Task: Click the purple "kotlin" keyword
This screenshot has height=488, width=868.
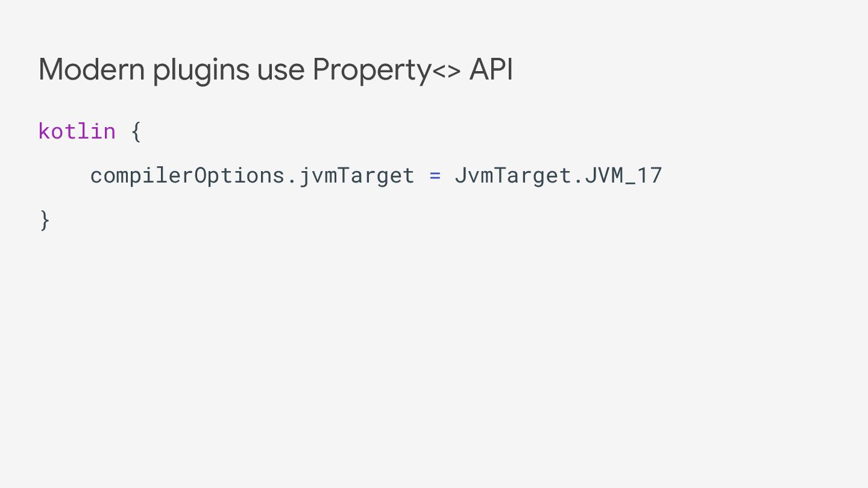Action: (x=77, y=131)
